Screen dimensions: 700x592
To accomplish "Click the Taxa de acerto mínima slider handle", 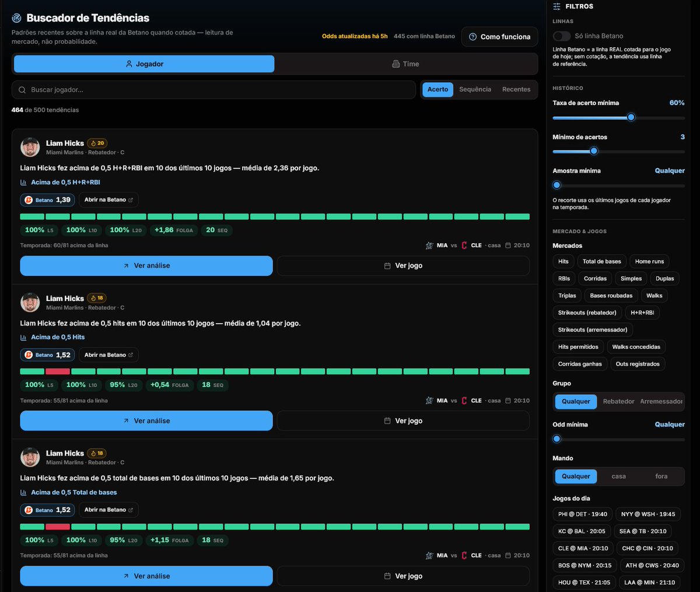I will pyautogui.click(x=631, y=117).
